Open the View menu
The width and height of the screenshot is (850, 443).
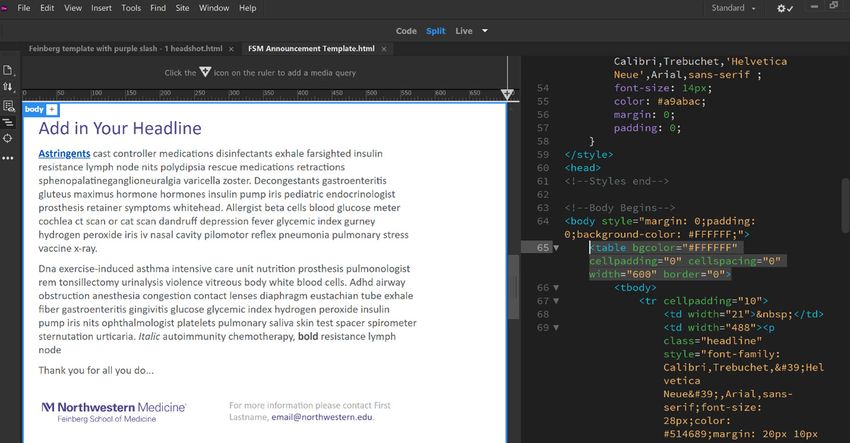[x=73, y=8]
